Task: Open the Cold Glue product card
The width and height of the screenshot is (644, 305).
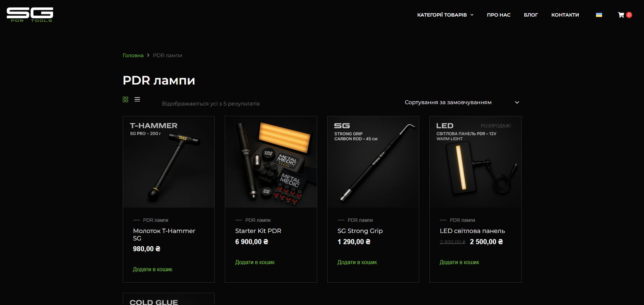Action: (x=169, y=299)
